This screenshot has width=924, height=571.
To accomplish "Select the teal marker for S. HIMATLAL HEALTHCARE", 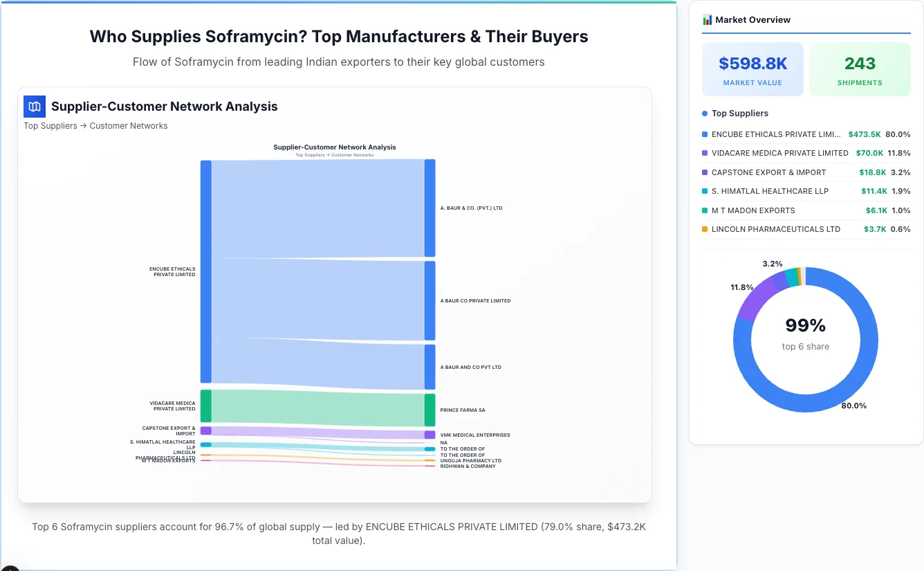I will [x=704, y=191].
